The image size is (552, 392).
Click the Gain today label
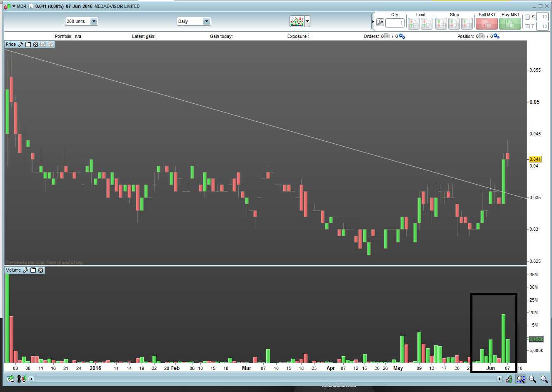tap(221, 36)
